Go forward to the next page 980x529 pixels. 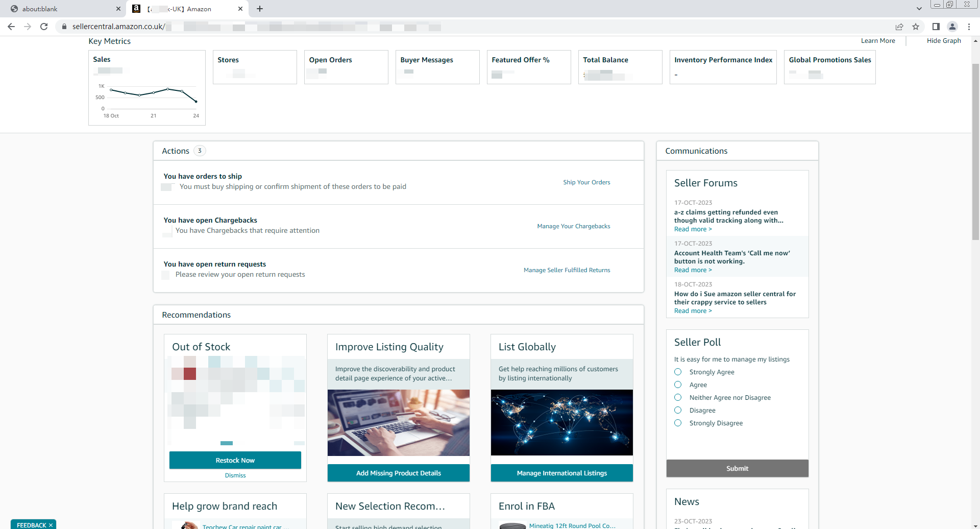[28, 27]
